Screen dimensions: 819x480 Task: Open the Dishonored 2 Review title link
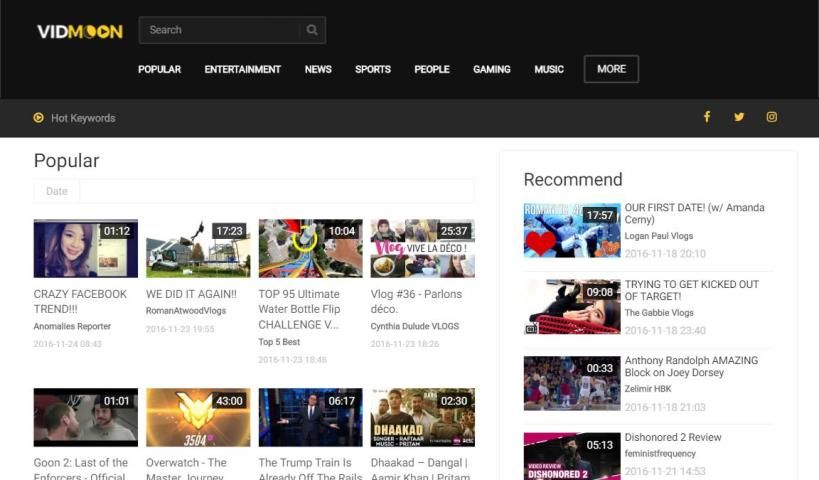[x=672, y=437]
